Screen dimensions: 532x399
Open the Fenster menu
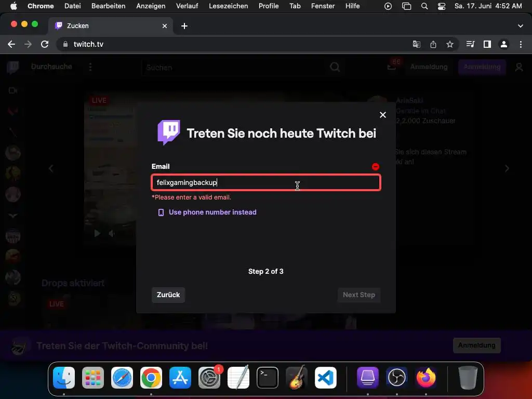tap(323, 6)
